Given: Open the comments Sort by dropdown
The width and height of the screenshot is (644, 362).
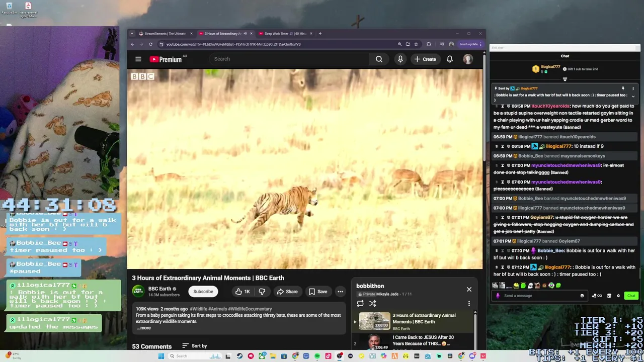Looking at the screenshot, I should 194,346.
